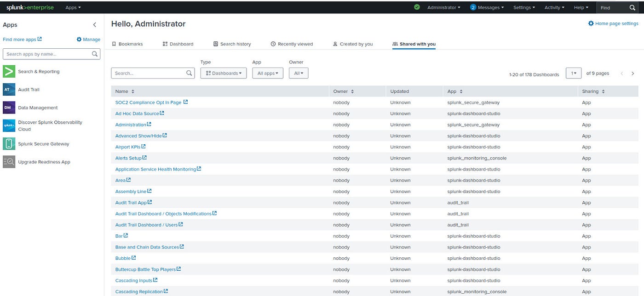Image resolution: width=644 pixels, height=296 pixels.
Task: Switch to the Created by you tab
Action: pyautogui.click(x=353, y=44)
